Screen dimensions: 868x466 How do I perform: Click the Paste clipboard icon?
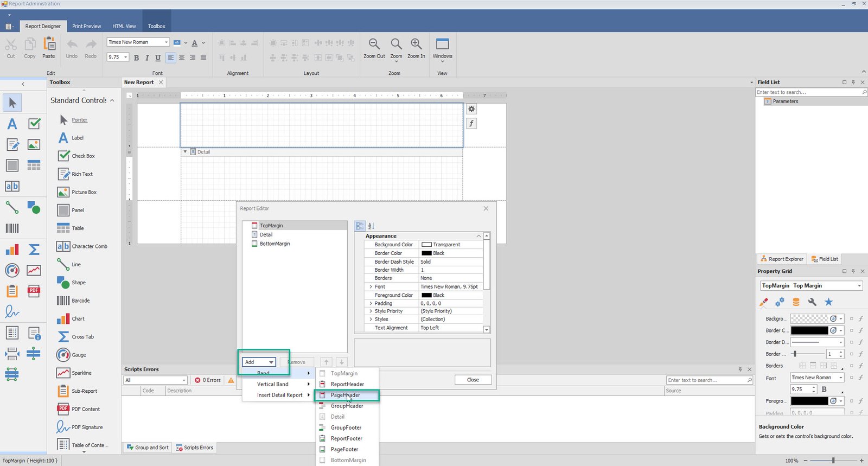point(49,44)
